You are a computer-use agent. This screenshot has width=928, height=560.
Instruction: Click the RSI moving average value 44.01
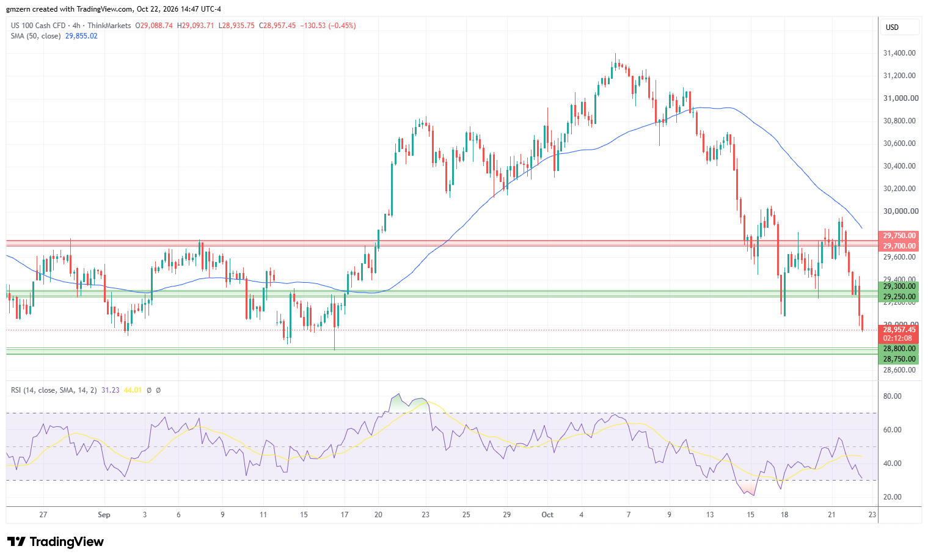pos(133,390)
